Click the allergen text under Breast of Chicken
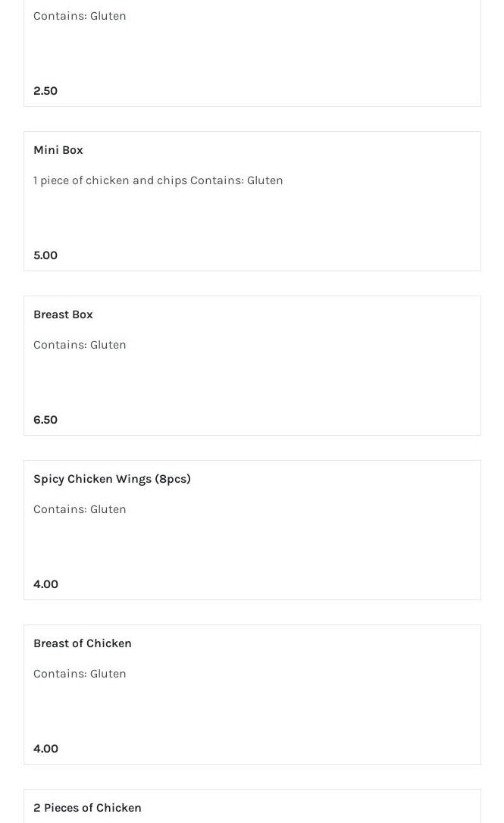This screenshot has width=504, height=823. point(80,674)
